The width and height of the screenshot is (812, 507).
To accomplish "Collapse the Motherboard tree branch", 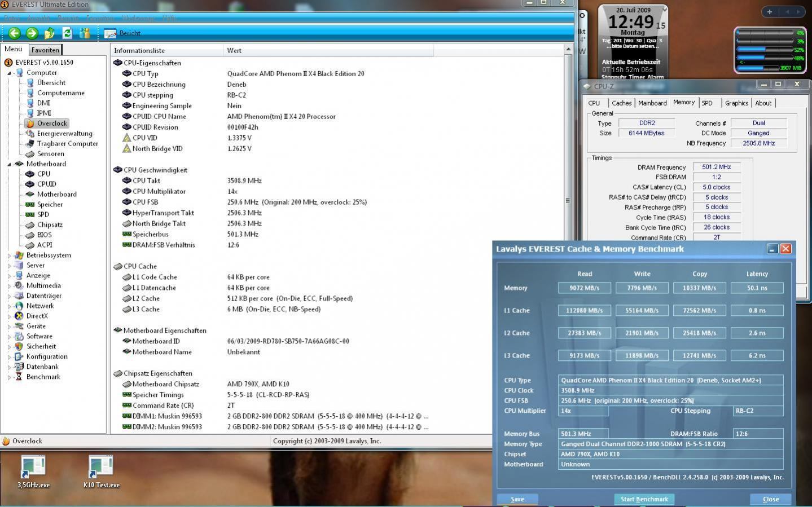I will [x=9, y=164].
